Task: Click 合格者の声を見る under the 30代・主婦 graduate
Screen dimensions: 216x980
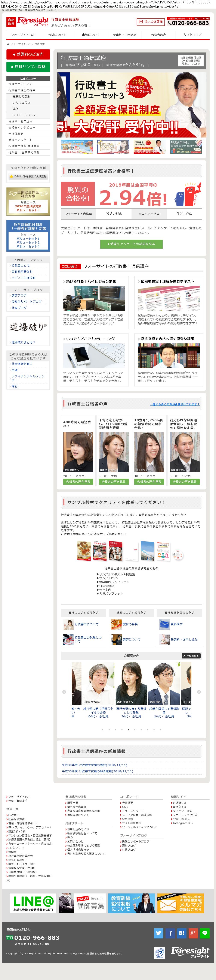Action: (114, 481)
